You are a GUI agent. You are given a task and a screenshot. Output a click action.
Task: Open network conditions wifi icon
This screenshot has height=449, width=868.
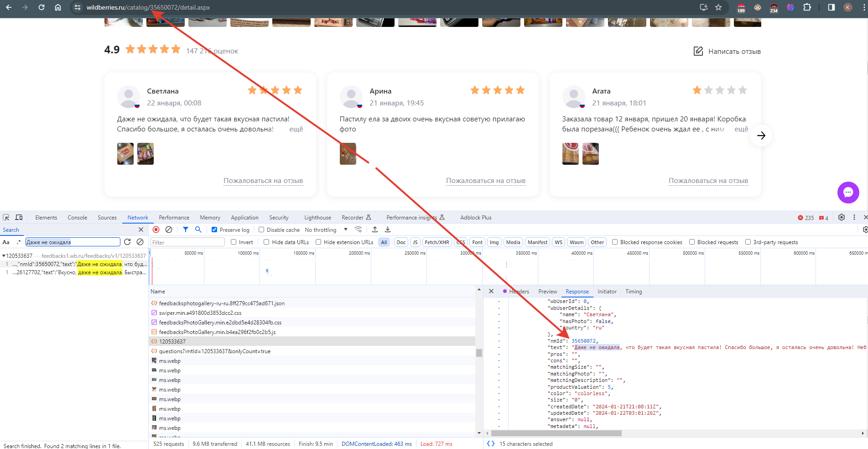coord(359,230)
